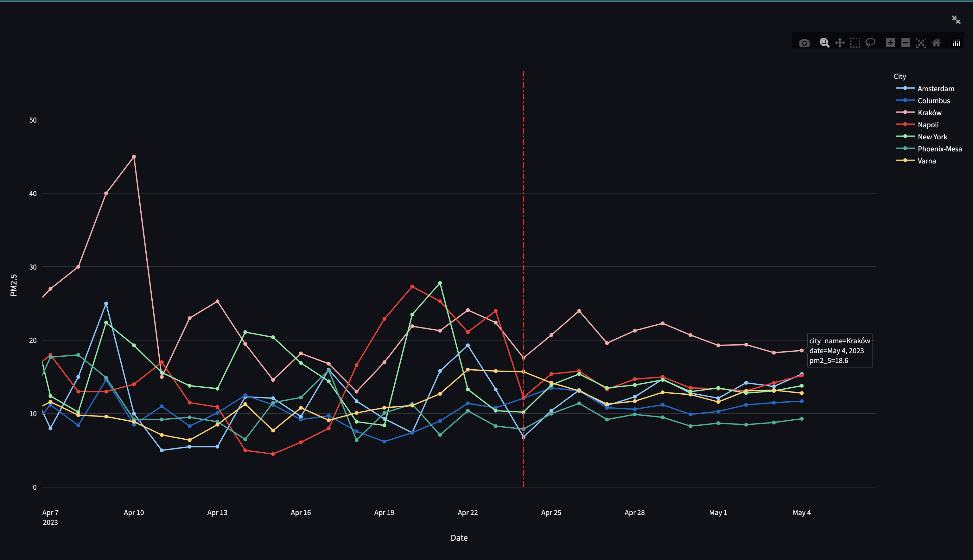Screen dimensions: 973x560
Task: Click the 'May 1' x-axis label
Action: pyautogui.click(x=718, y=513)
